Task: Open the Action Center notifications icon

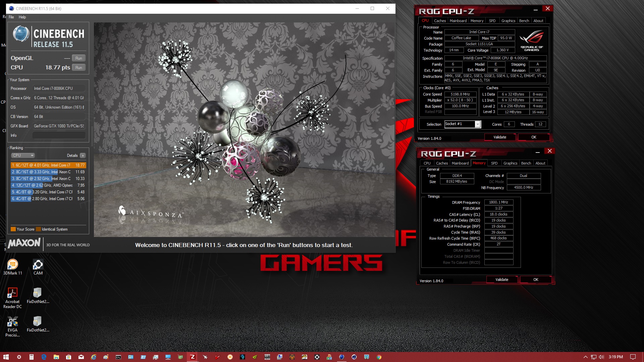Action: click(x=633, y=357)
